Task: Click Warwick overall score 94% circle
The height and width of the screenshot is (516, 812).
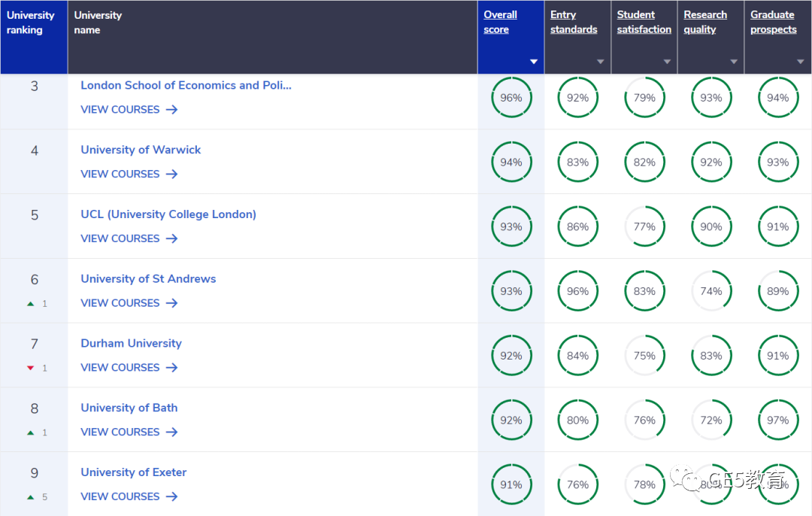Action: [x=511, y=162]
